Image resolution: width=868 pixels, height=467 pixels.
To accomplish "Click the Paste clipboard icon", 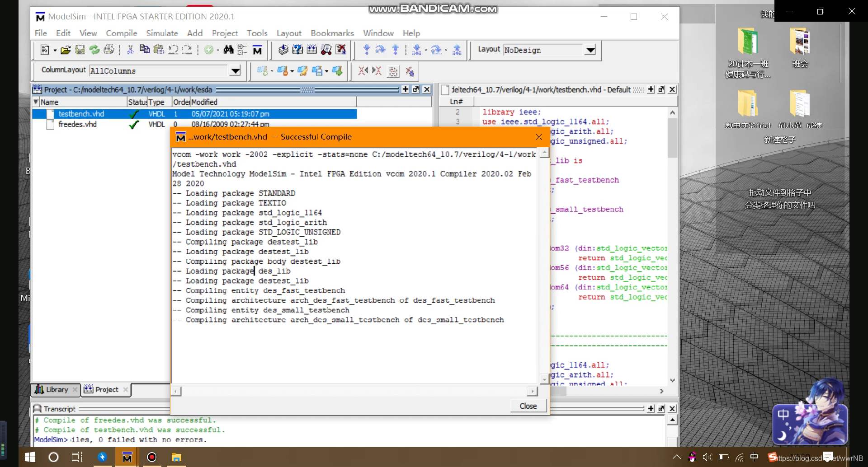I will pyautogui.click(x=159, y=50).
